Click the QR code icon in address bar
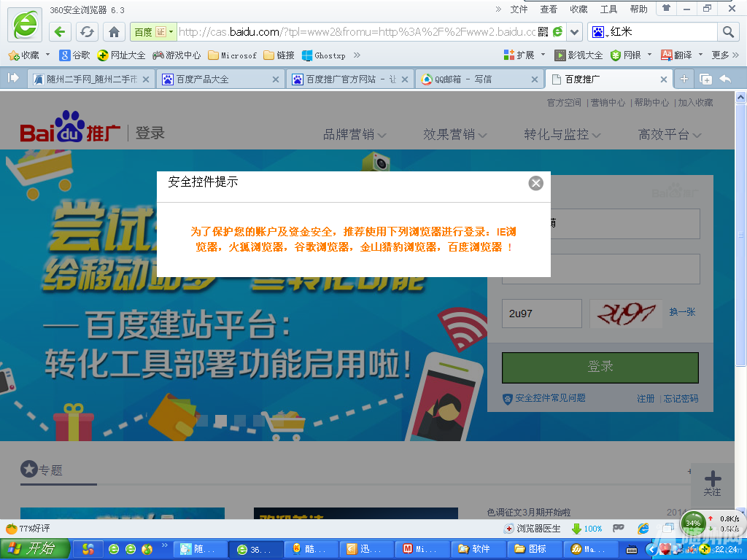The width and height of the screenshot is (747, 560). click(x=543, y=32)
